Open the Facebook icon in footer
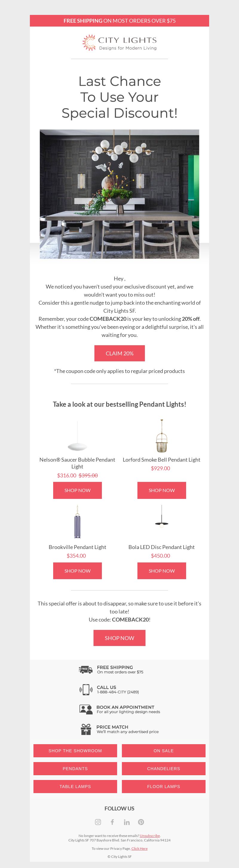The height and width of the screenshot is (868, 239). coord(112,822)
